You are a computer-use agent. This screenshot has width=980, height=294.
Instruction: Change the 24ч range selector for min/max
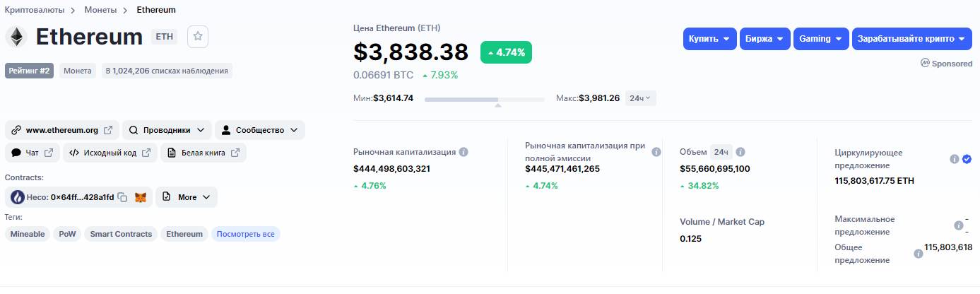pos(641,98)
